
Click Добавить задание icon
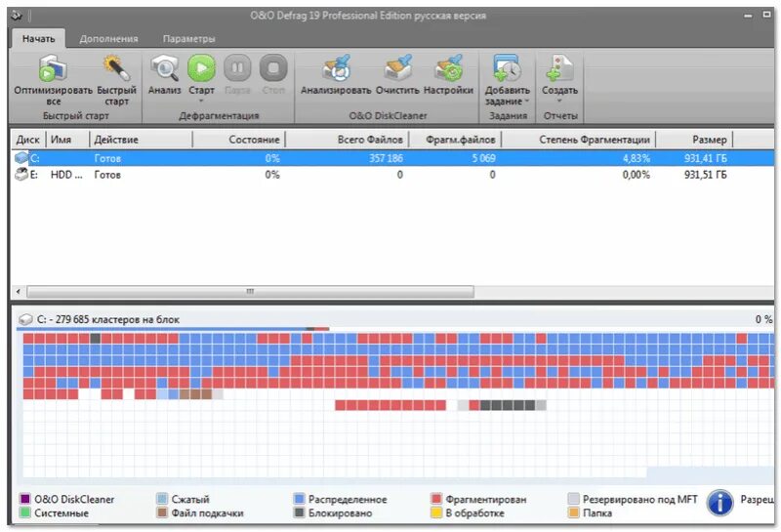[x=507, y=68]
